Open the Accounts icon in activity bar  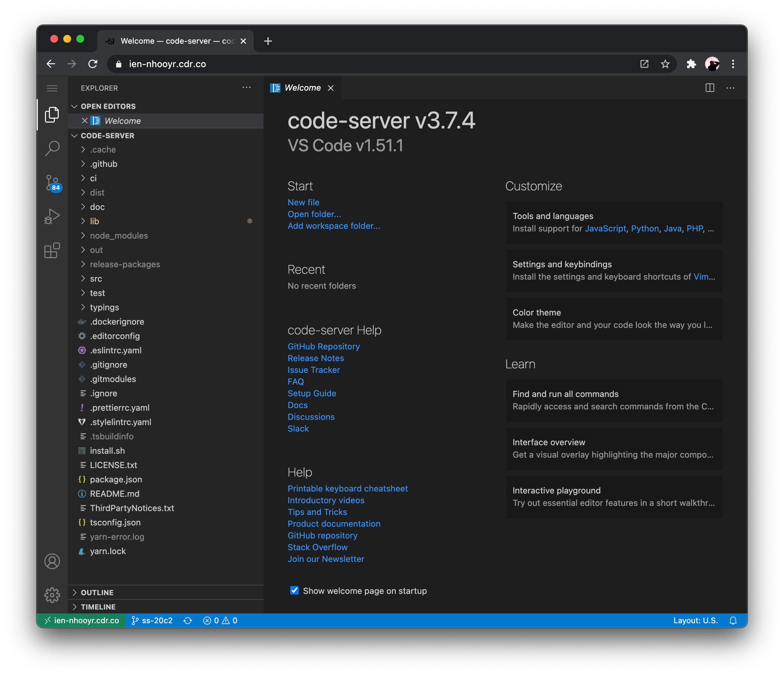pos(52,561)
